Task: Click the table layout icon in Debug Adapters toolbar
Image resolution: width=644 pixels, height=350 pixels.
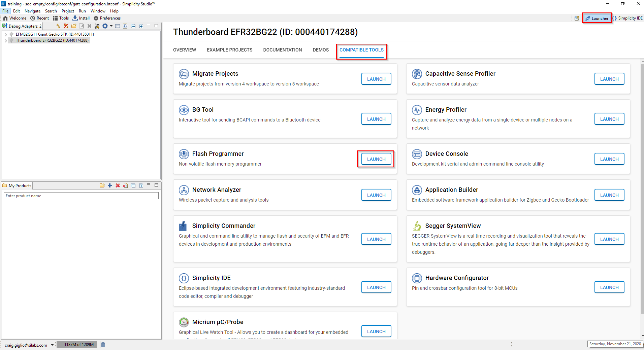Action: coord(118,26)
